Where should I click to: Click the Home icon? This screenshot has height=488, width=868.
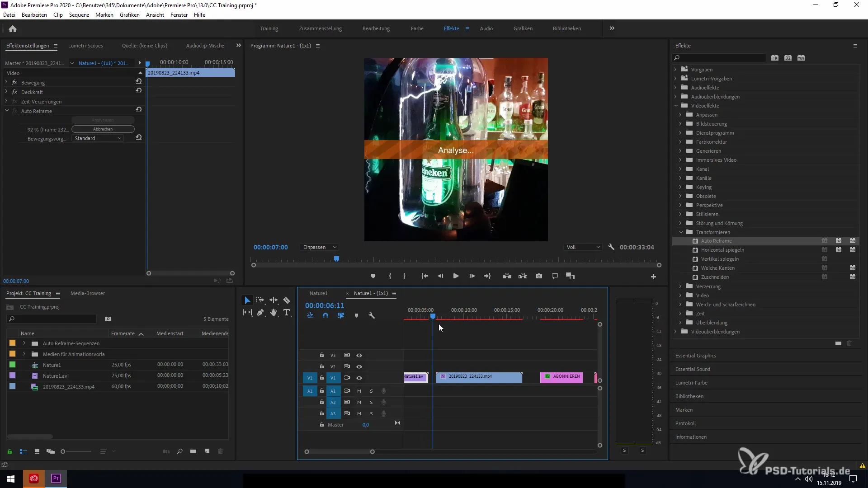[x=13, y=28]
